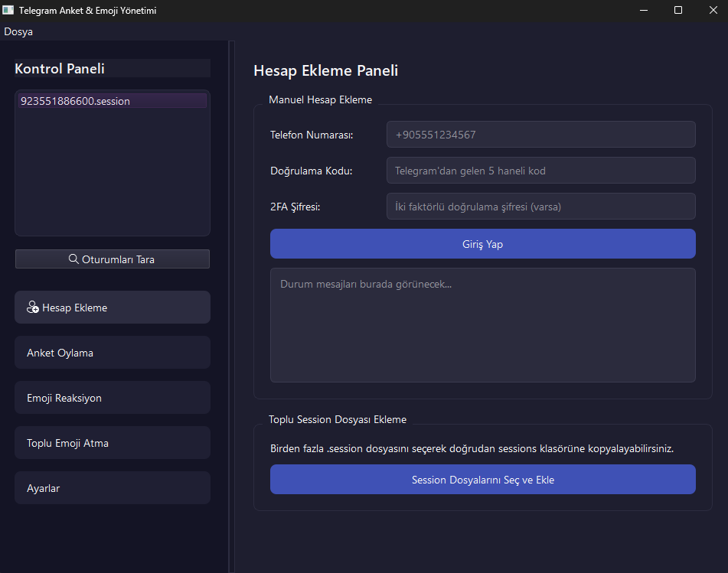Maximize the application window
Image resolution: width=728 pixels, height=573 pixels.
(x=677, y=10)
